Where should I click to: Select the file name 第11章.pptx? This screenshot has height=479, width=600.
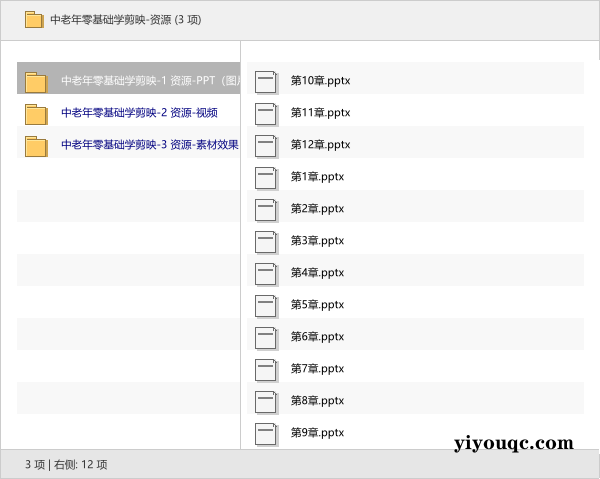pyautogui.click(x=320, y=113)
